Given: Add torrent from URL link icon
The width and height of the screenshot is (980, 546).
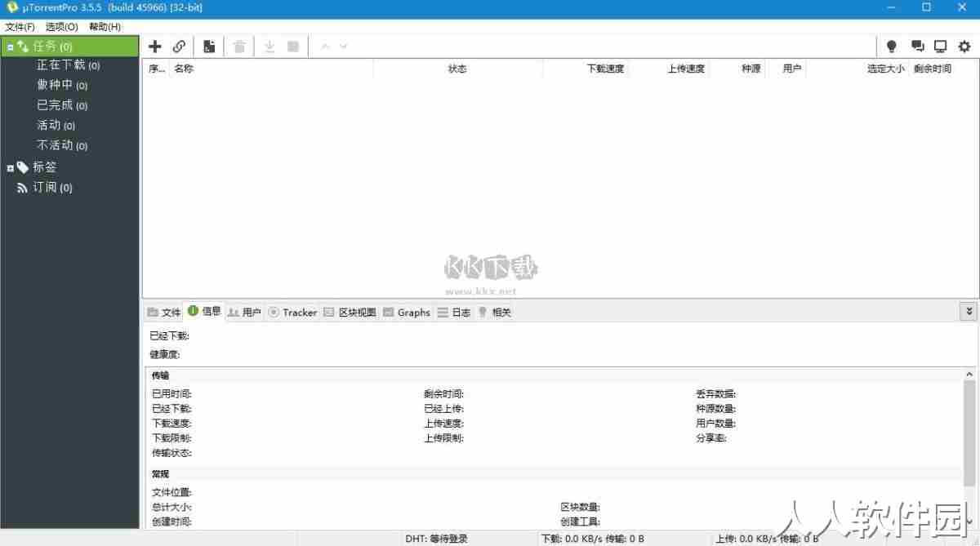Looking at the screenshot, I should [179, 47].
